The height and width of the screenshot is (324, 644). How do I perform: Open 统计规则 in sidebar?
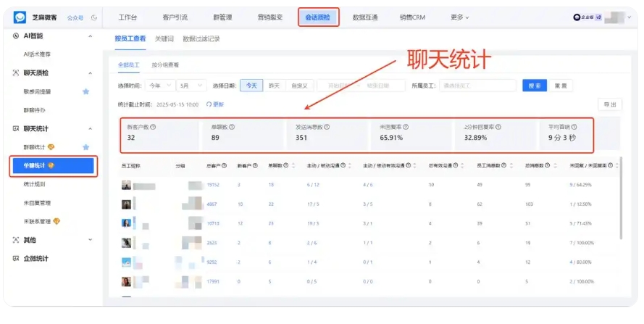[x=35, y=184]
